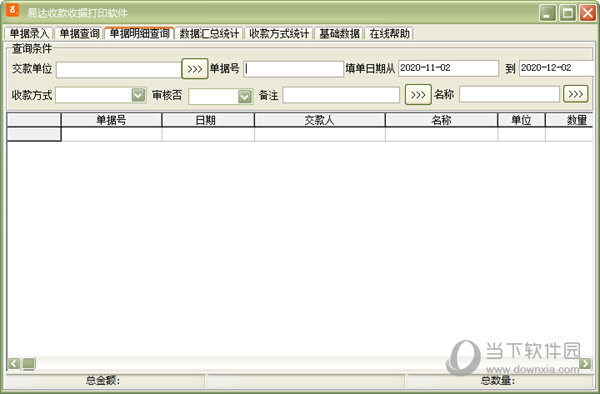This screenshot has height=394, width=600.
Task: Click the 名称 input field
Action: pyautogui.click(x=509, y=94)
